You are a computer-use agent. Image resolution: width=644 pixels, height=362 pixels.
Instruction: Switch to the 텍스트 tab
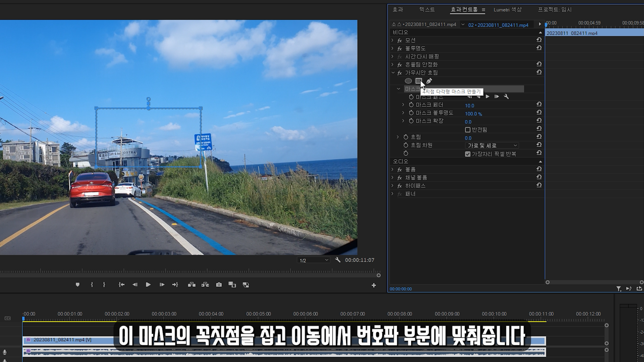427,10
